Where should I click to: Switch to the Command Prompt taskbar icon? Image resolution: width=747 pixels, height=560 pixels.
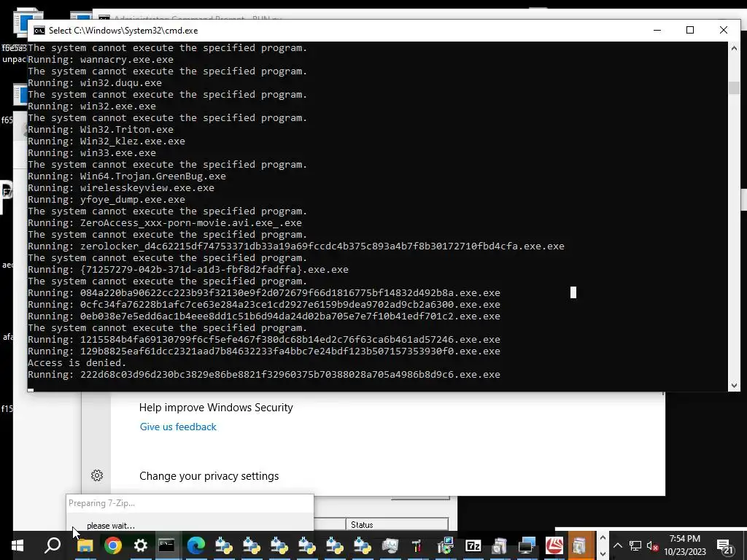click(167, 545)
